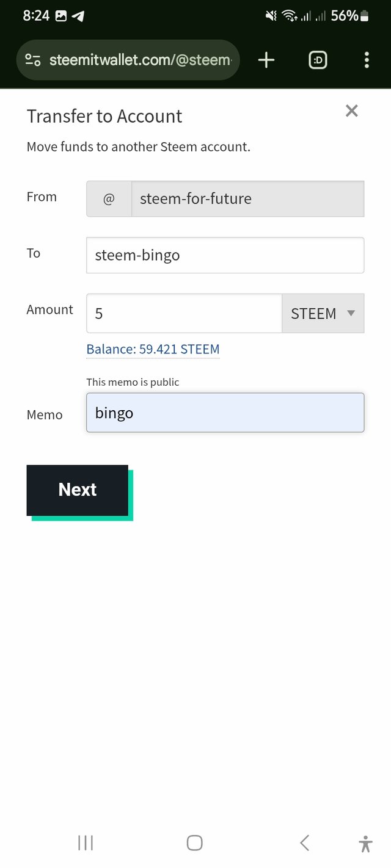The height and width of the screenshot is (868, 391).
Task: Click the @ prefix beside From account
Action: [109, 198]
